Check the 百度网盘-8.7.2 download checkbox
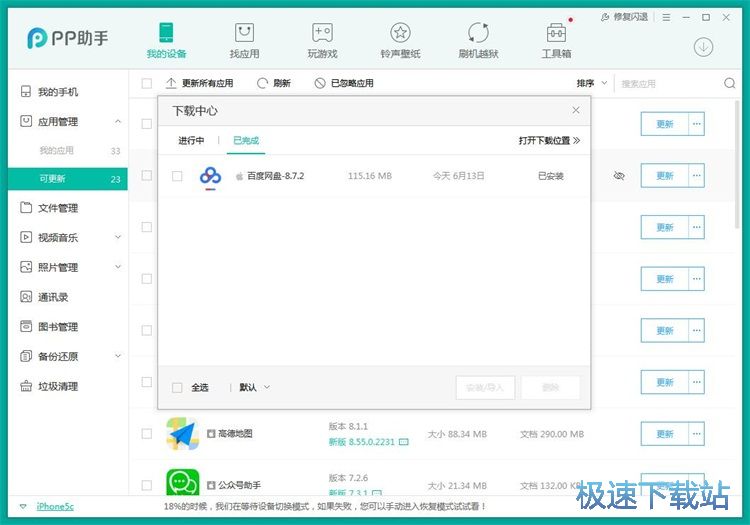Viewport: 750px width, 525px height. pos(177,176)
